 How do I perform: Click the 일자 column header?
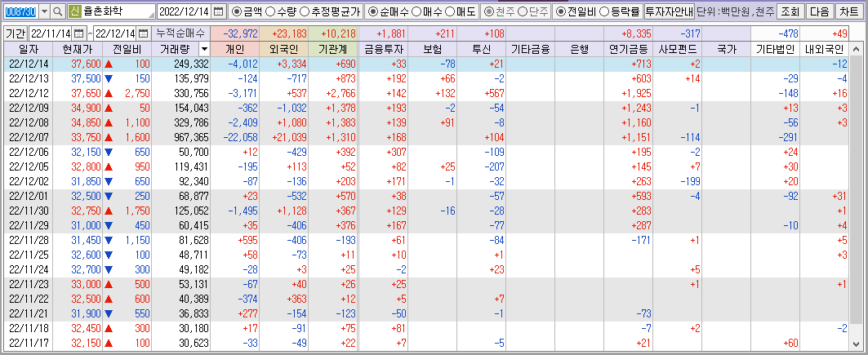(x=29, y=49)
